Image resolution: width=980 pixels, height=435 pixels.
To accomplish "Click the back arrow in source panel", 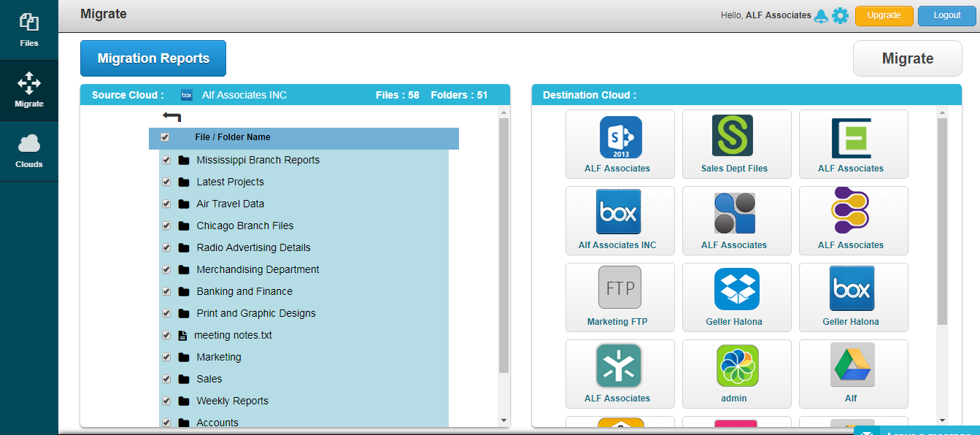I will (x=172, y=117).
